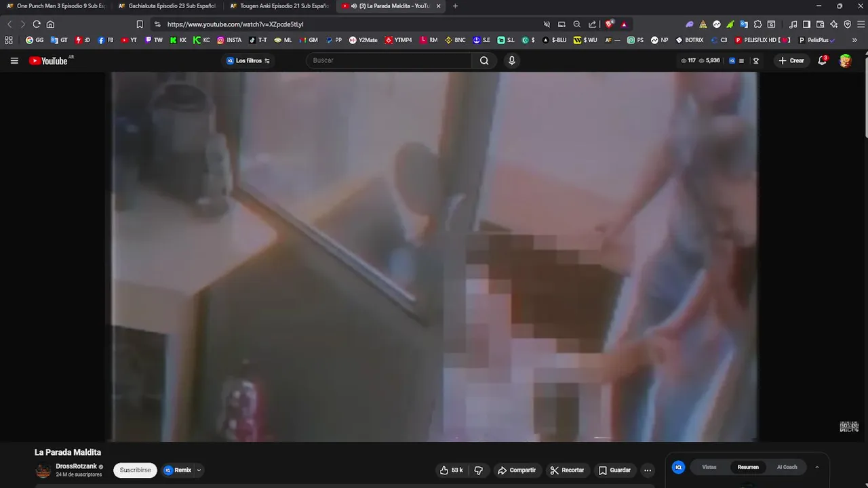Image resolution: width=868 pixels, height=488 pixels.
Task: Bookmark this page in address bar
Action: tap(140, 24)
